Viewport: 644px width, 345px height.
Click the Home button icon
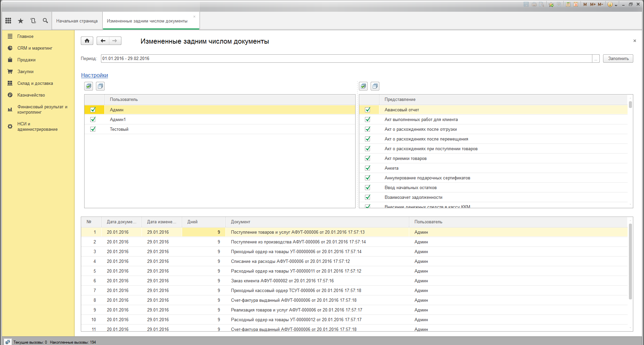87,41
